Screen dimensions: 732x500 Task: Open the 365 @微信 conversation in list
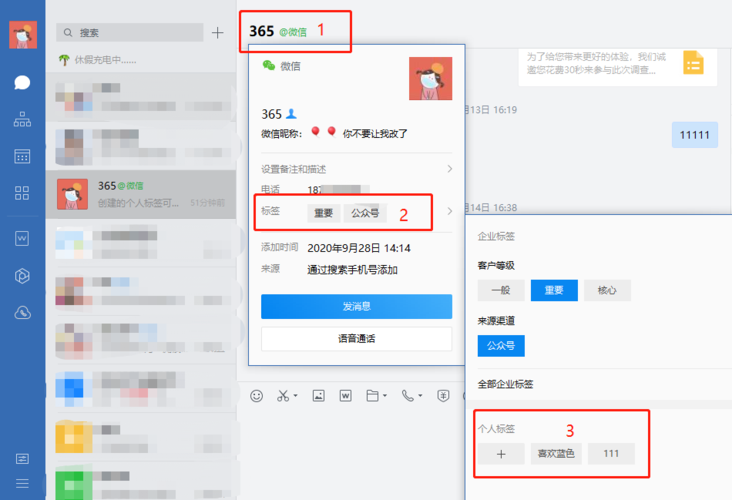point(141,194)
